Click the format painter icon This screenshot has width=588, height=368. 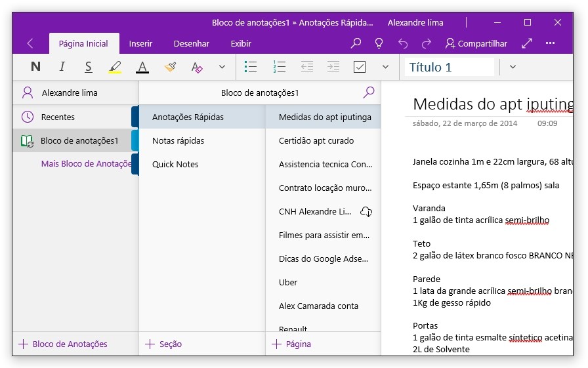point(170,67)
